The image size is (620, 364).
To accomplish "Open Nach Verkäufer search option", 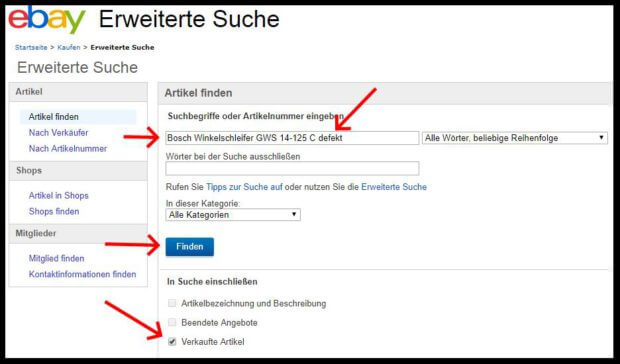I will 59,133.
